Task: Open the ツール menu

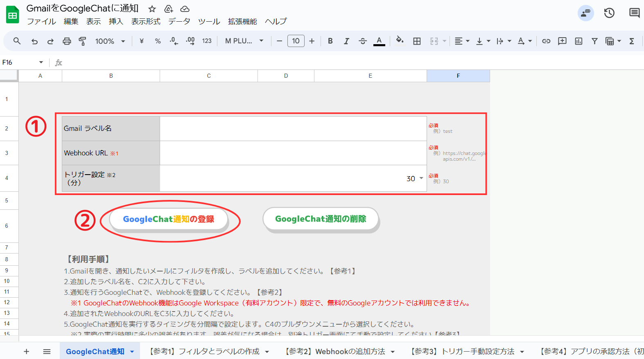Action: click(209, 21)
